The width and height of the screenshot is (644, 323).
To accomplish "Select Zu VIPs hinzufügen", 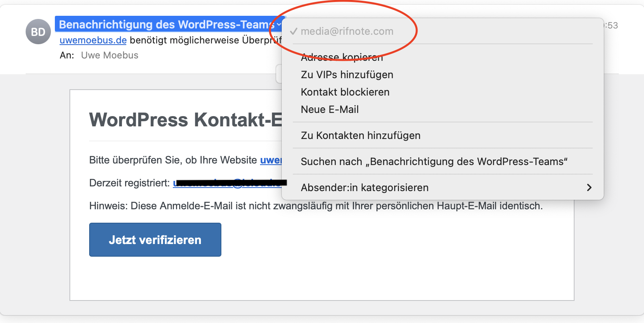I will click(347, 75).
